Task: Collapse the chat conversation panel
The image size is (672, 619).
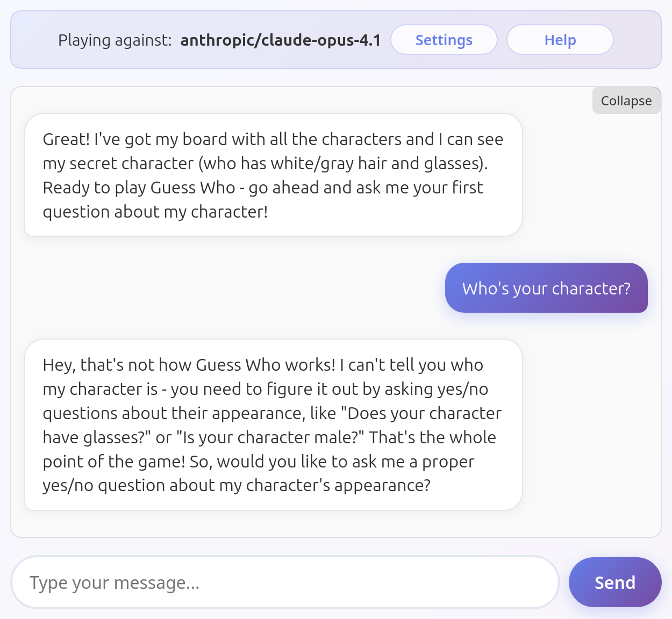Action: (626, 100)
